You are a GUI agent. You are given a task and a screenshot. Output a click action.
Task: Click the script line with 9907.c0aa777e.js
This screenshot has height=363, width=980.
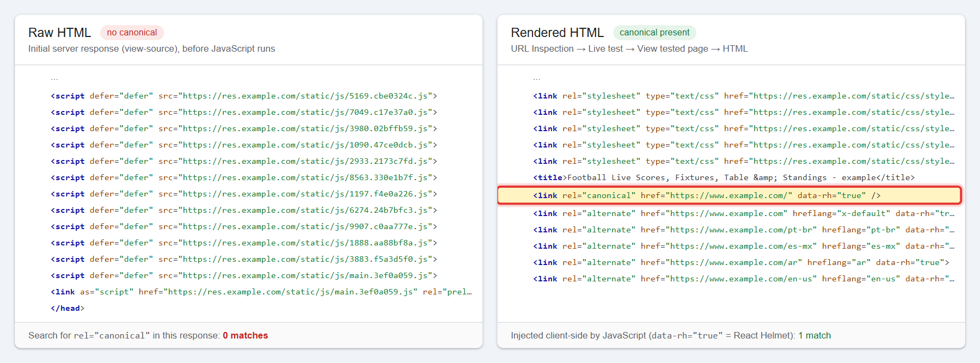244,226
